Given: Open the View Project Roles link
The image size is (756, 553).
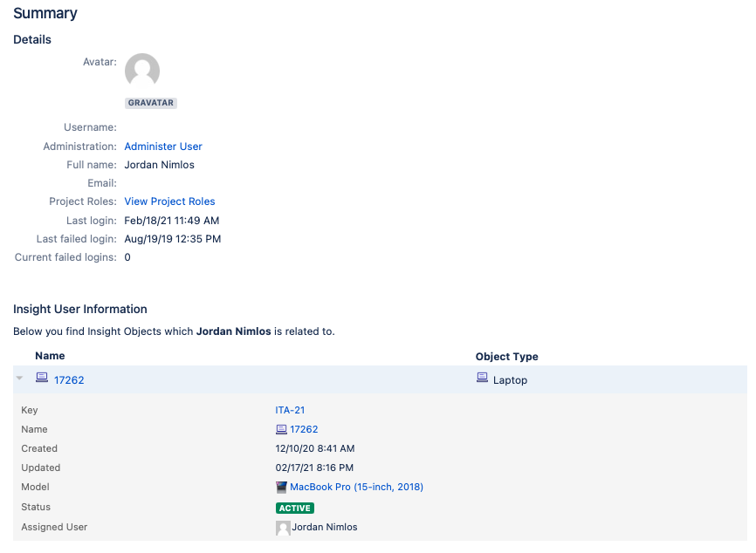Looking at the screenshot, I should coord(169,201).
